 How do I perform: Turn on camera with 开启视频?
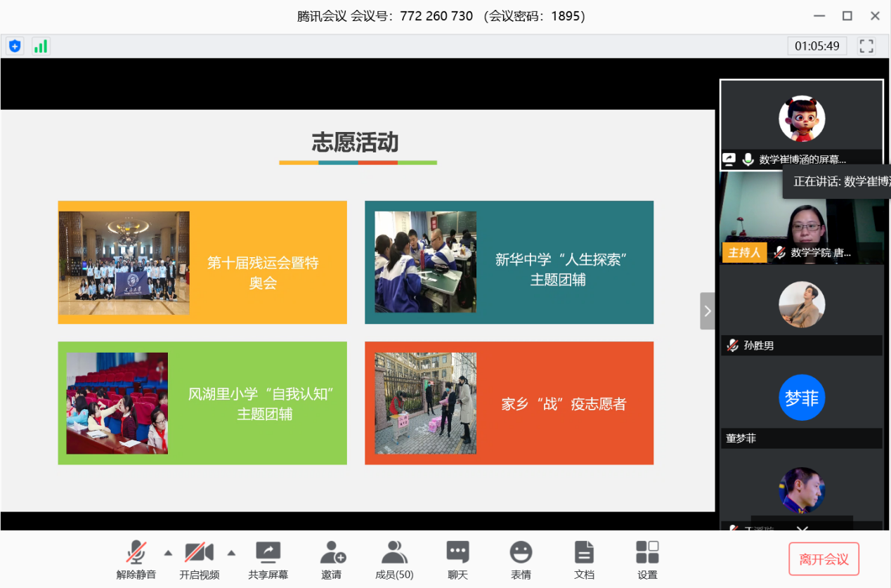[x=199, y=560]
